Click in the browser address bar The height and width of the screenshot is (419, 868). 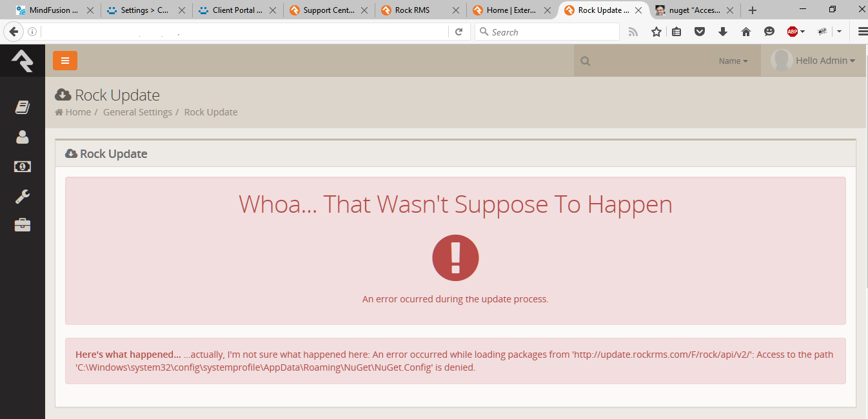tap(245, 32)
